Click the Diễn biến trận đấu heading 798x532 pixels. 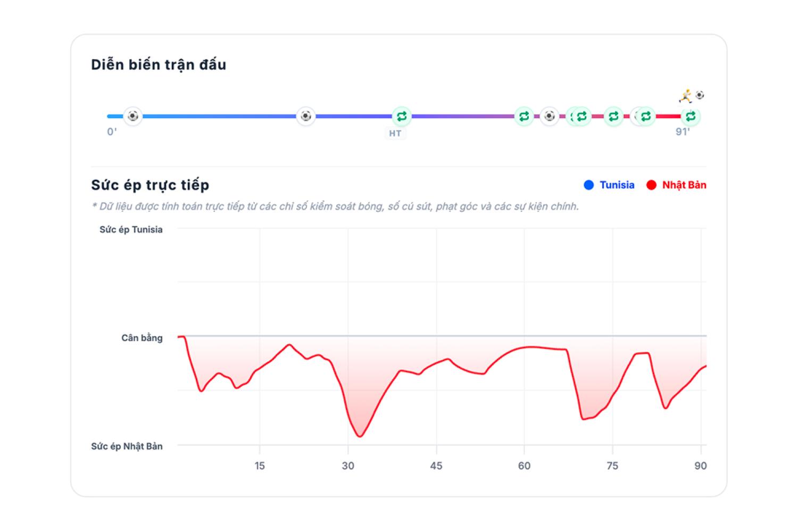click(159, 65)
